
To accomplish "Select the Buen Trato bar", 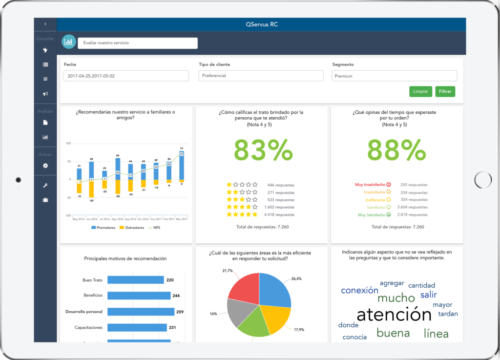I will (x=136, y=280).
